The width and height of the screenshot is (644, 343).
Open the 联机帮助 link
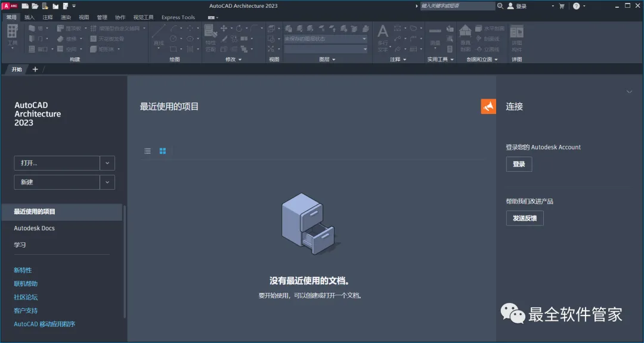(26, 283)
